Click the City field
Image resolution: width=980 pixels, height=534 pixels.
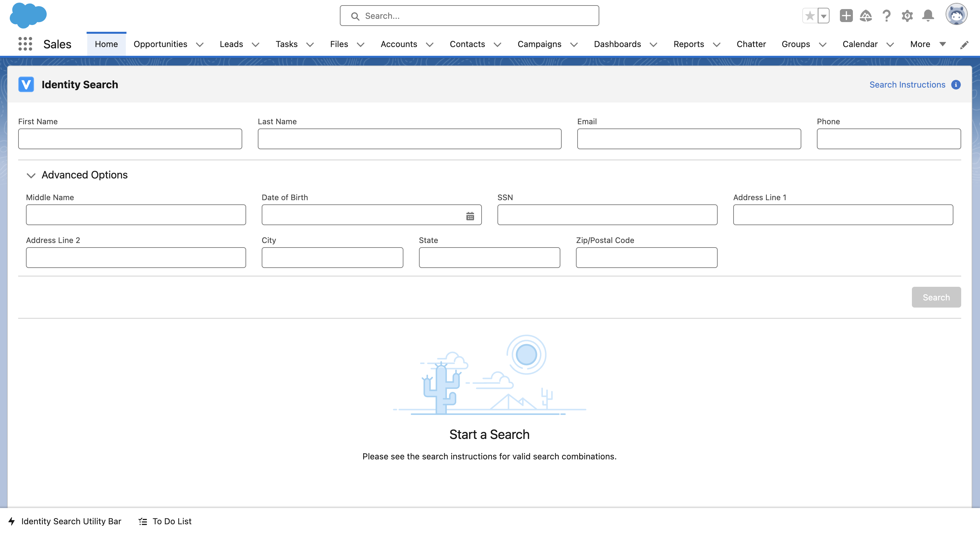332,257
